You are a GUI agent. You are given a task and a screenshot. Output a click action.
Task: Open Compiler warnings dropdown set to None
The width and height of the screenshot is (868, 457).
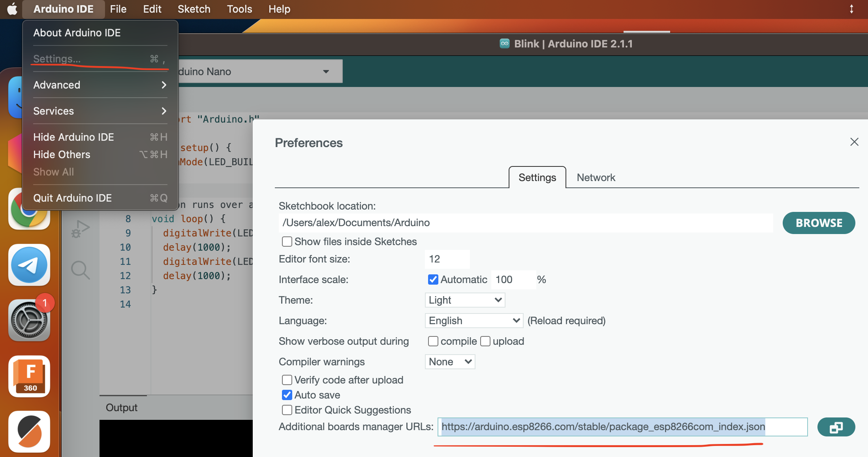coord(450,362)
